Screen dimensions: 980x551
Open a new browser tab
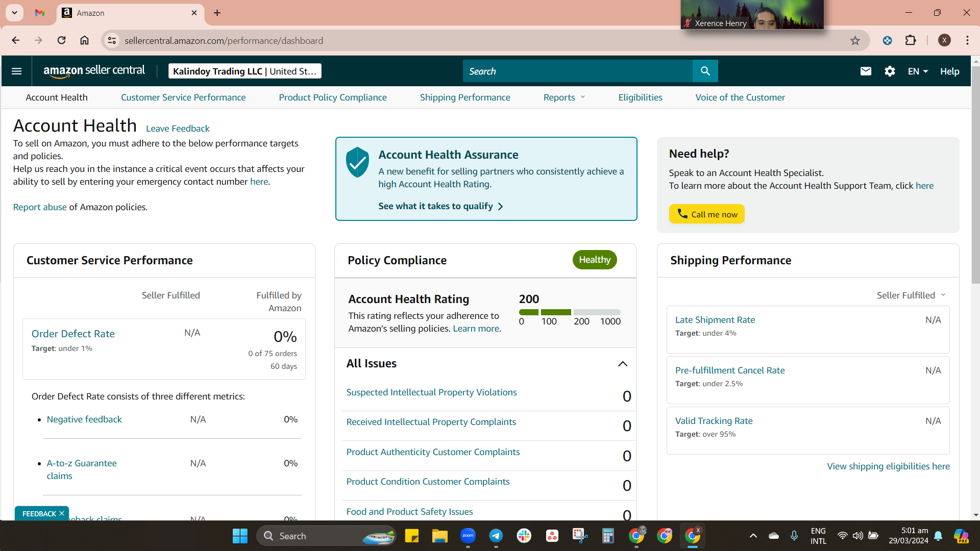217,13
